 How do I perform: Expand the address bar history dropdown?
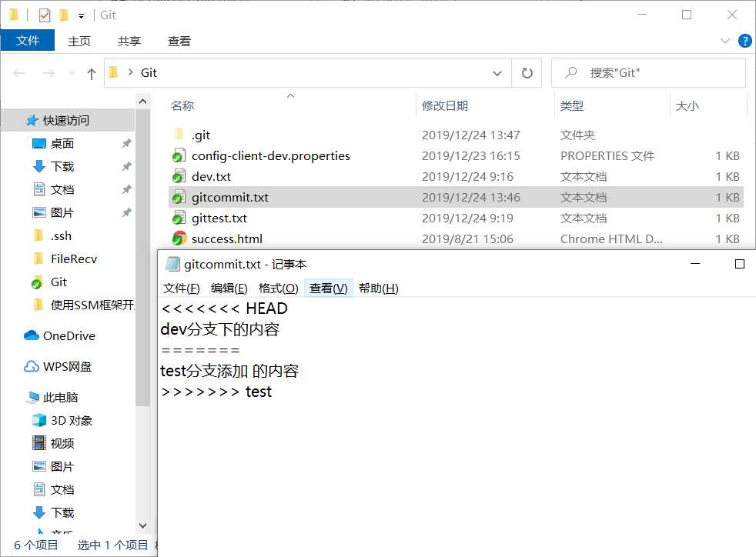point(497,73)
